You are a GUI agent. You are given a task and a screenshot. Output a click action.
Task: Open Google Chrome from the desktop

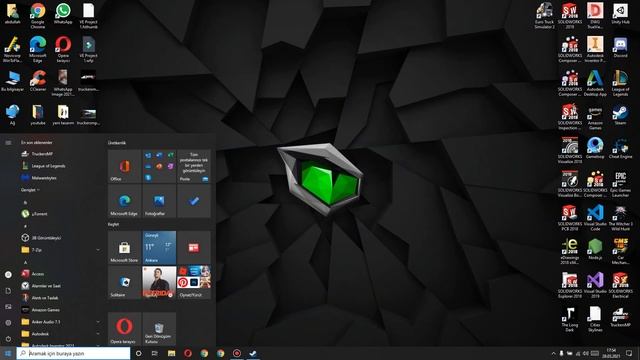(x=38, y=16)
